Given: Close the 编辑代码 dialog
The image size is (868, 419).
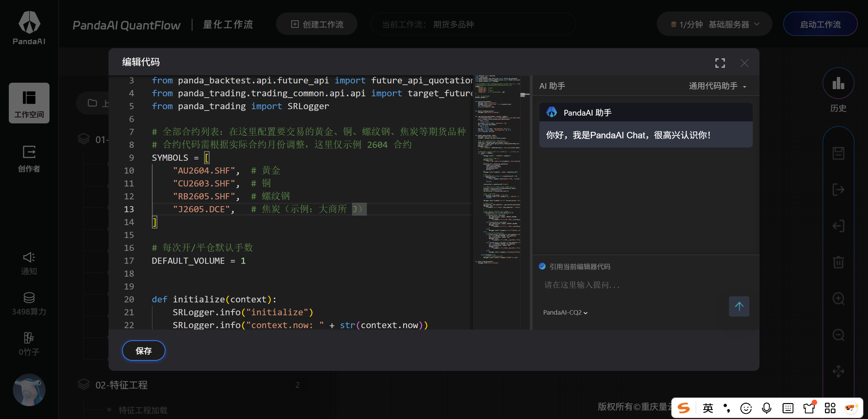Looking at the screenshot, I should point(745,63).
